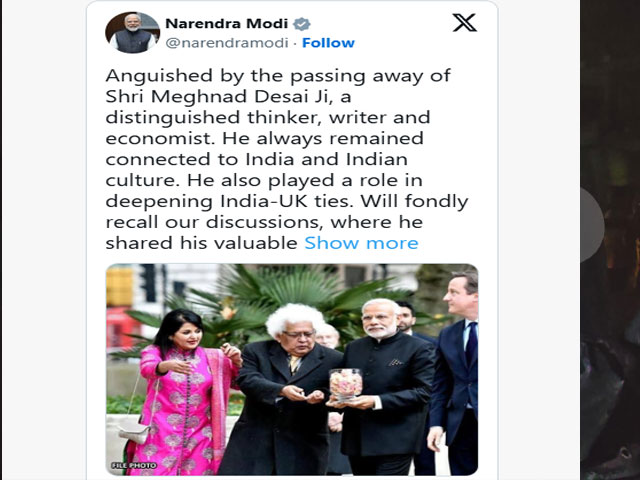Click the 'distinguished thinker, writer and' line

tap(268, 118)
